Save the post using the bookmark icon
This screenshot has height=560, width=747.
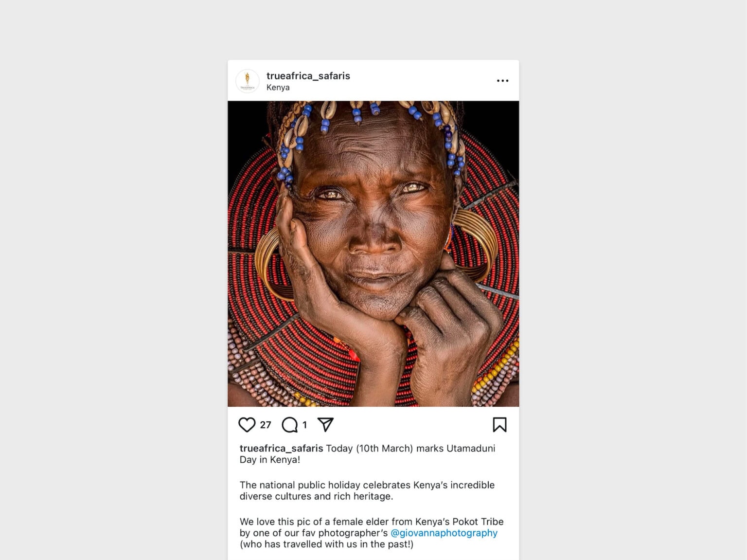click(499, 425)
